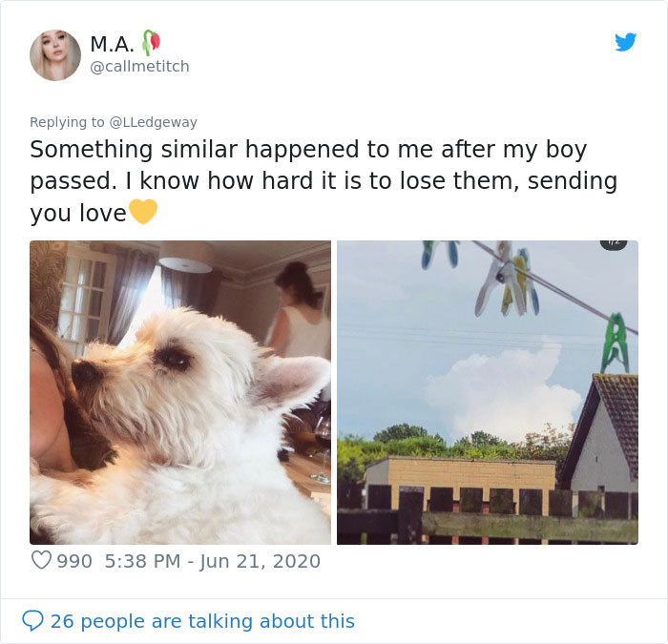
Task: Click the green clothespin in the photo
Action: [614, 342]
